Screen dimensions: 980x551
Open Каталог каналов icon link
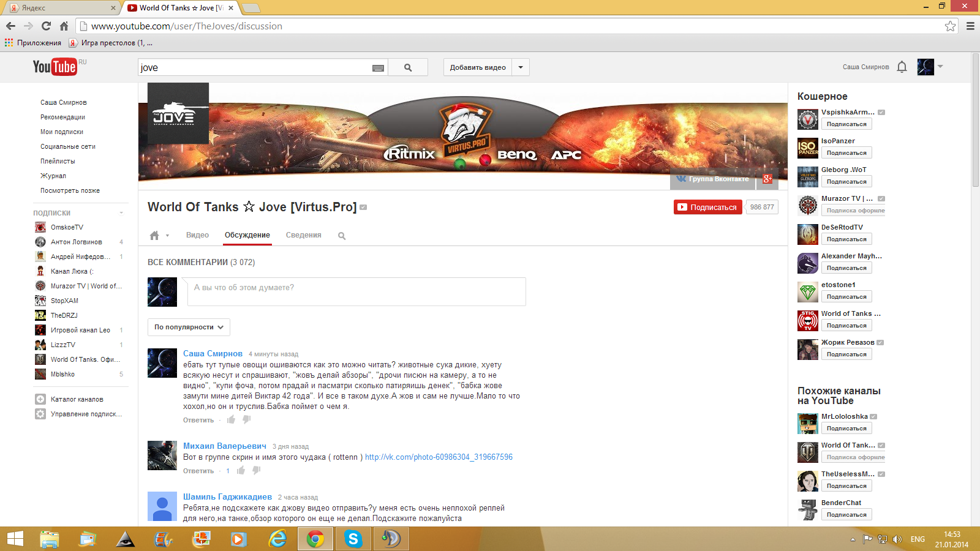point(40,399)
